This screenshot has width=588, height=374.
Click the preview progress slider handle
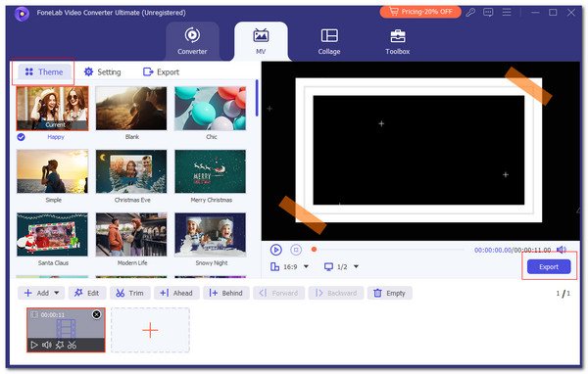point(314,250)
